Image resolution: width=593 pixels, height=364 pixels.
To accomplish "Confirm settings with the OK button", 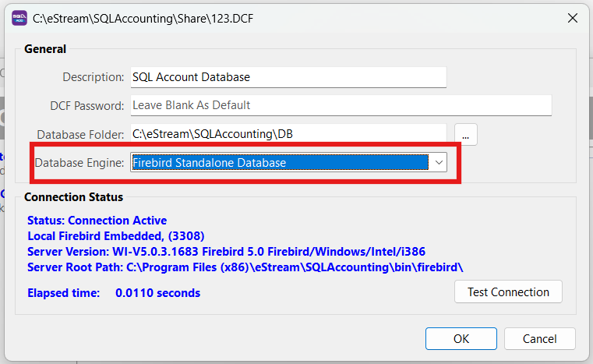I will (x=461, y=338).
